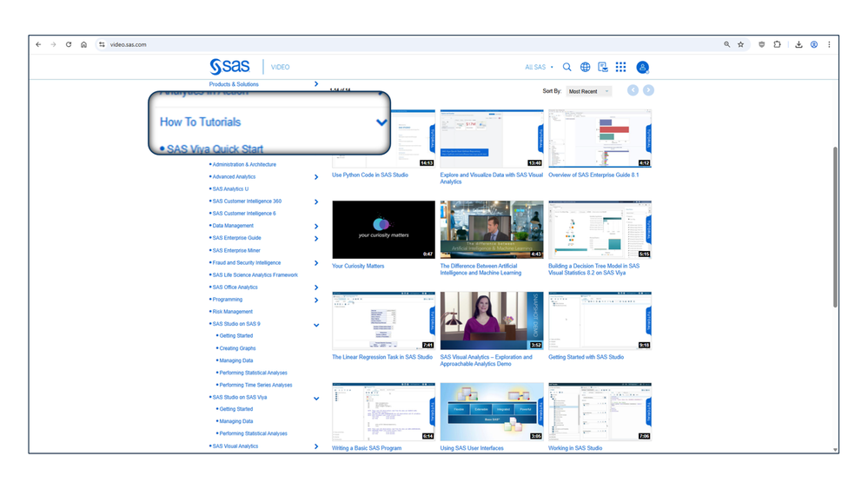This screenshot has width=868, height=489.
Task: Play the Artificial Intelligence vs Machine Learning thumbnail
Action: [x=492, y=229]
